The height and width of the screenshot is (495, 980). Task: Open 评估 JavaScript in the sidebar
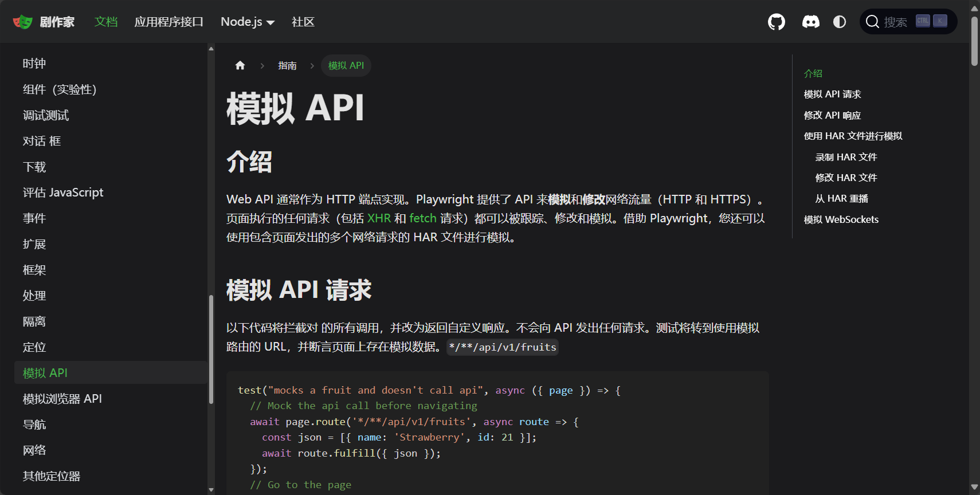[111, 192]
